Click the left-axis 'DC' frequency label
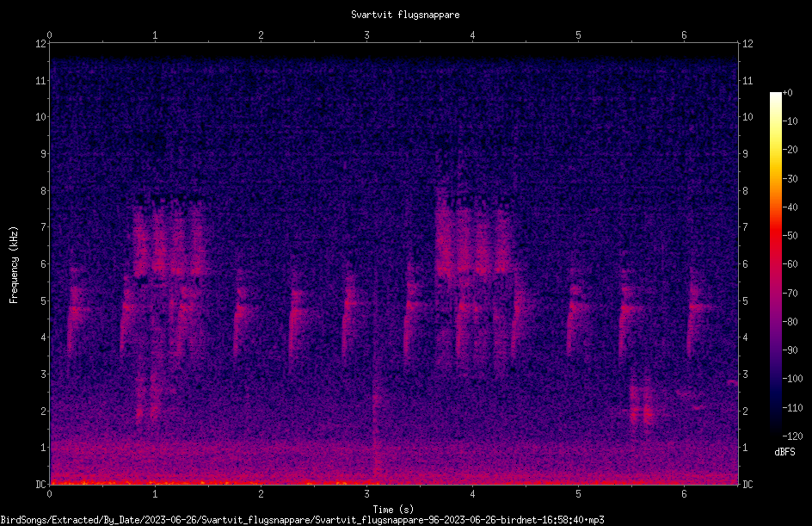 coord(40,484)
